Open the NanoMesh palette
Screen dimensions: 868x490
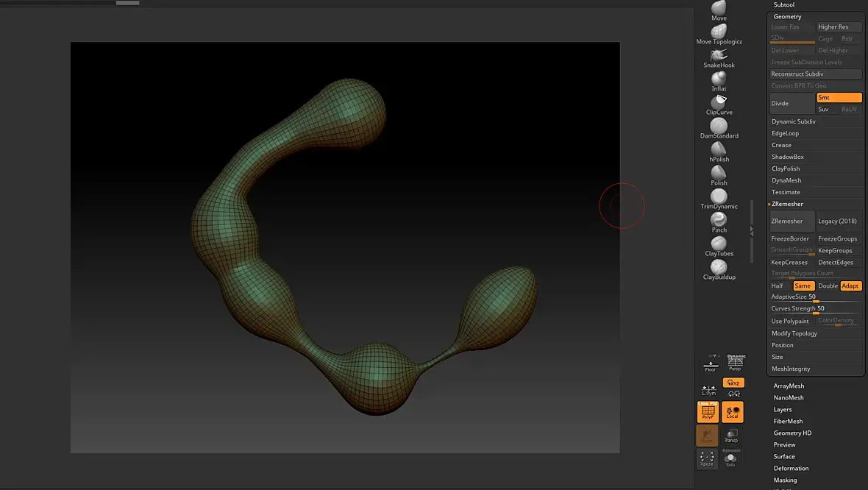[789, 397]
